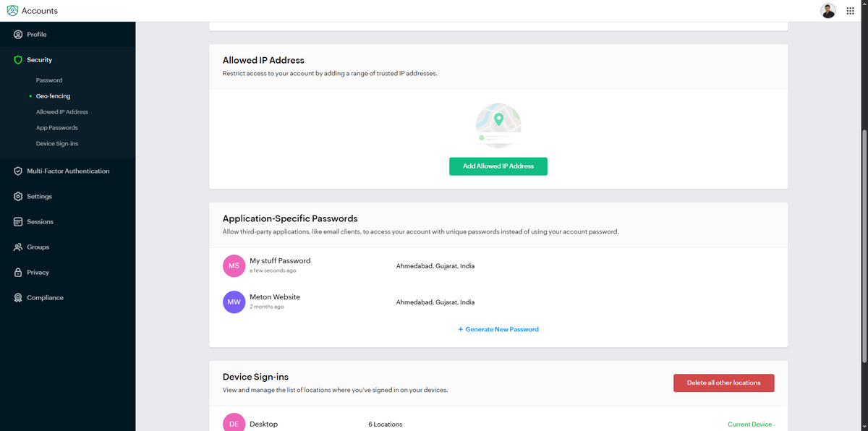The image size is (868, 431).
Task: Open the Privacy section label
Action: (38, 273)
